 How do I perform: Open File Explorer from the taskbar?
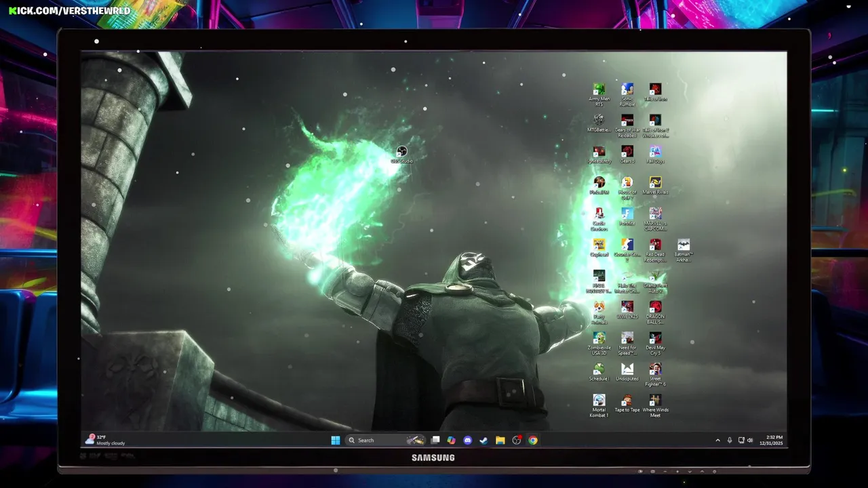click(500, 441)
